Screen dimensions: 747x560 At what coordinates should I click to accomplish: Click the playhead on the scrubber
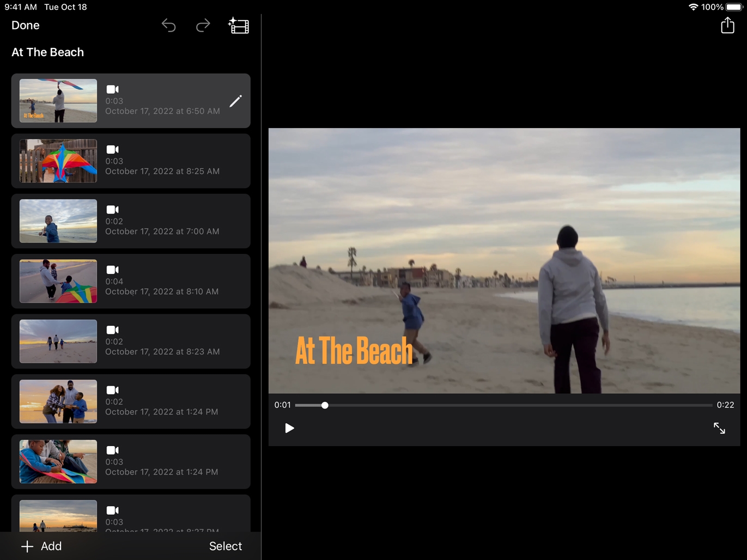click(x=325, y=405)
